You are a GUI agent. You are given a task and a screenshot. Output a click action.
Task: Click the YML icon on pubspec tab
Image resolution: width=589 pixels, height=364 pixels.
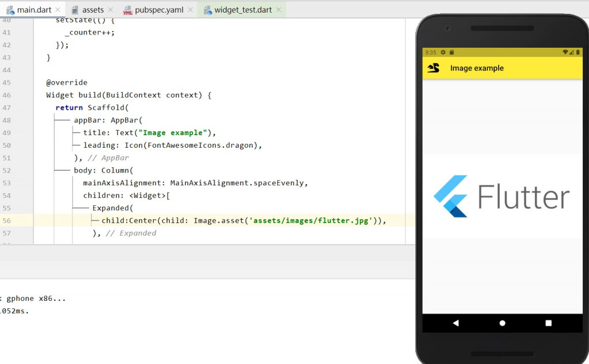(x=128, y=10)
